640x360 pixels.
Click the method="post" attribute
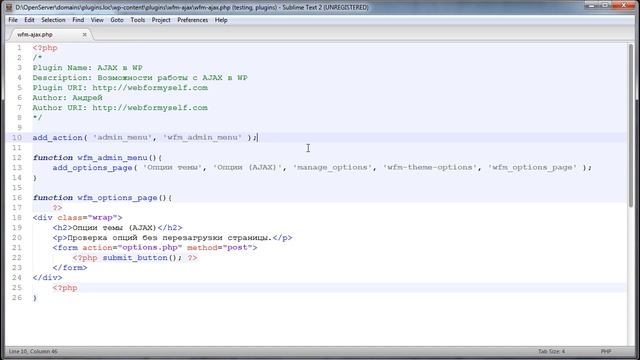click(220, 248)
